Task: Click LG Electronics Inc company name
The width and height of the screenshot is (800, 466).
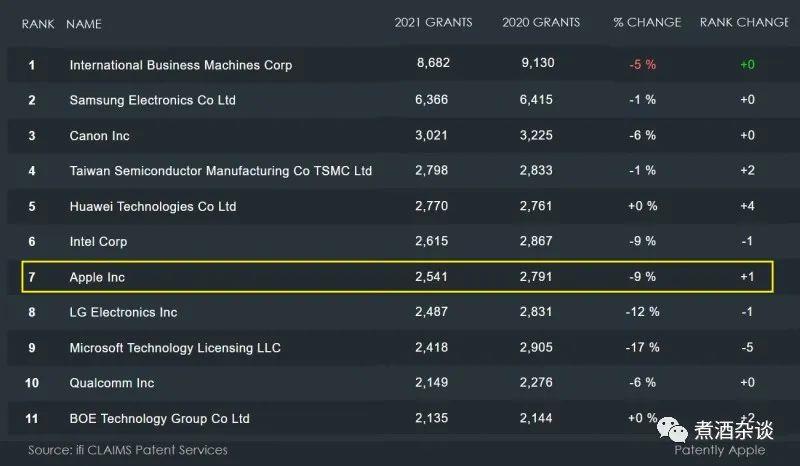Action: pyautogui.click(x=123, y=312)
